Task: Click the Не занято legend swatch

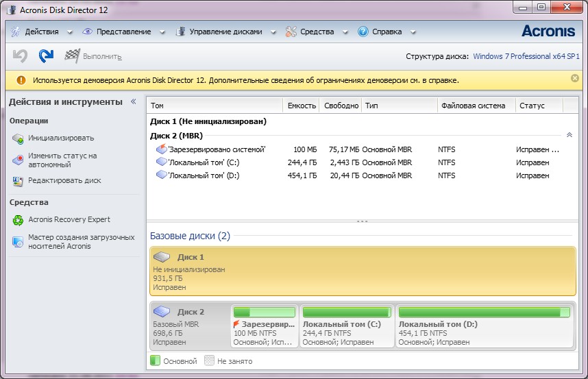Action: click(209, 360)
